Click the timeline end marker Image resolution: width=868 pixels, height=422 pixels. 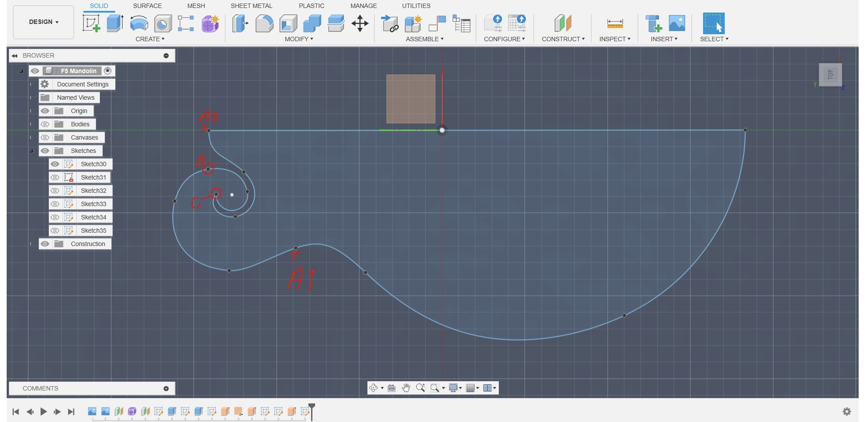[312, 411]
